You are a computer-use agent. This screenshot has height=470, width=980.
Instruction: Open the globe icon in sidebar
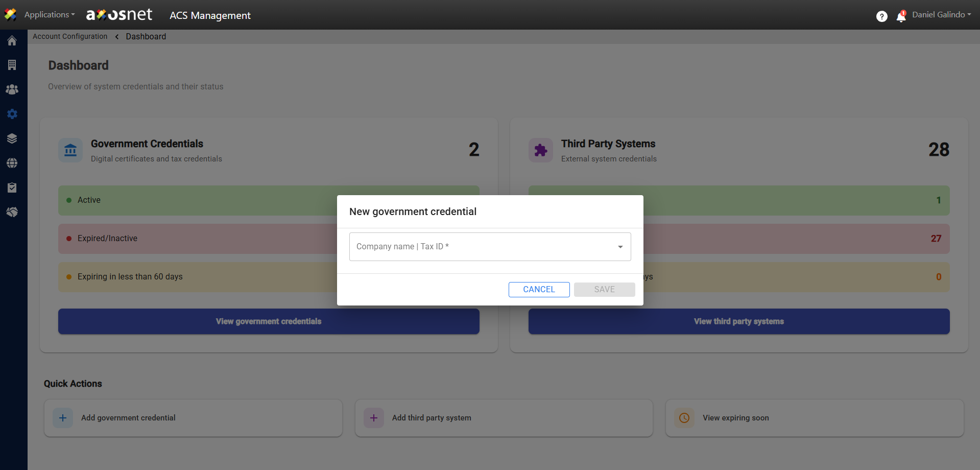point(12,163)
